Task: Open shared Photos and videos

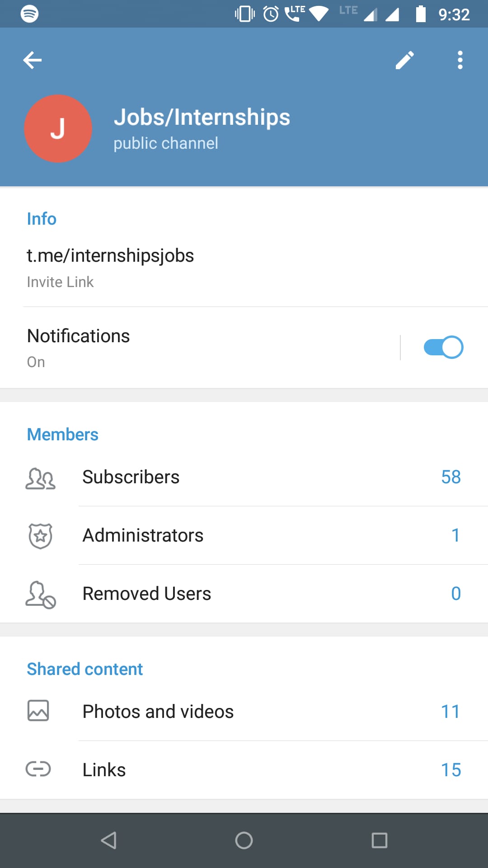Action: [244, 712]
